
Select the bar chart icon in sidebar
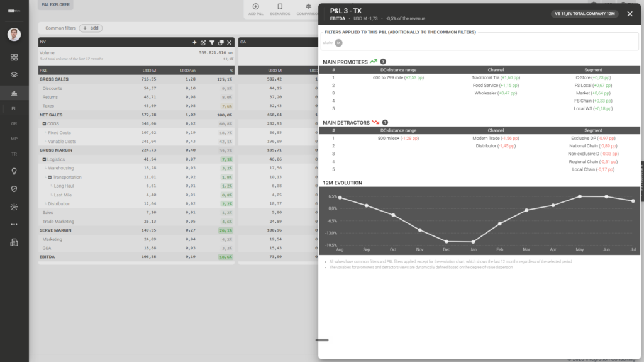pyautogui.click(x=14, y=93)
